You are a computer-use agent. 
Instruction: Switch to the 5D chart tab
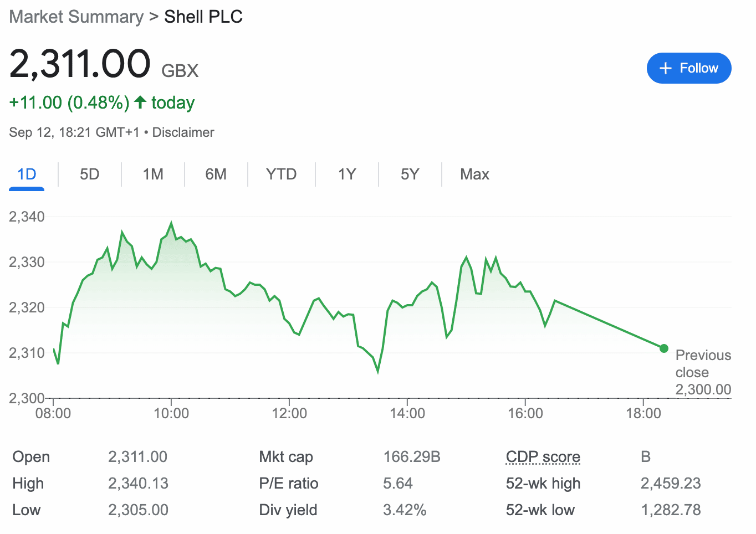click(x=89, y=174)
